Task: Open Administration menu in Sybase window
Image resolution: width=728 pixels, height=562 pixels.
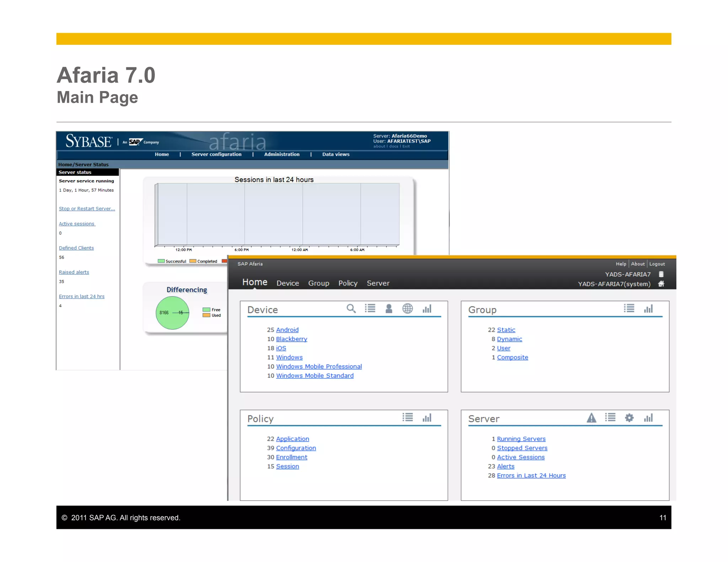Action: click(x=282, y=154)
